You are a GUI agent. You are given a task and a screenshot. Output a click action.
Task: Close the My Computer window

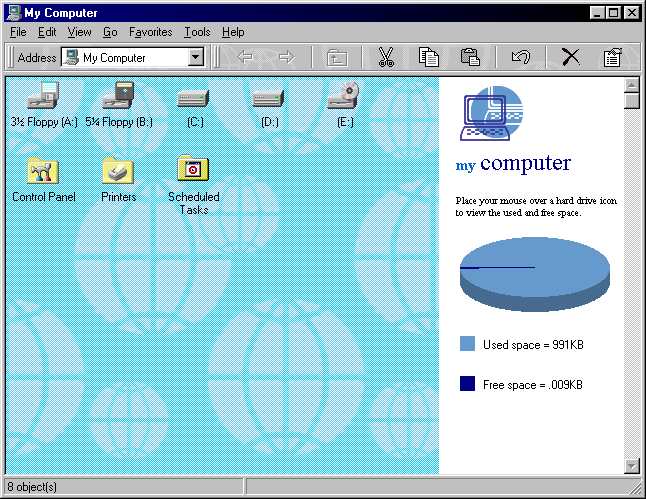point(631,13)
